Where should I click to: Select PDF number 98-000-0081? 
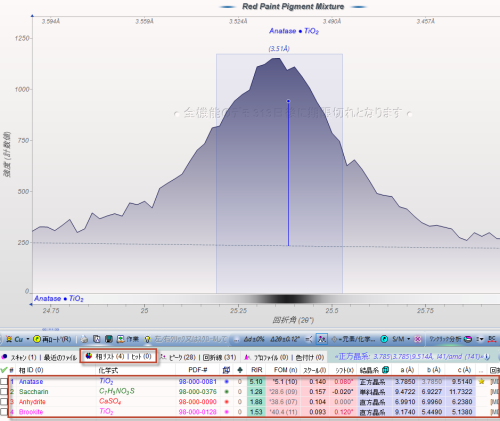tap(198, 382)
